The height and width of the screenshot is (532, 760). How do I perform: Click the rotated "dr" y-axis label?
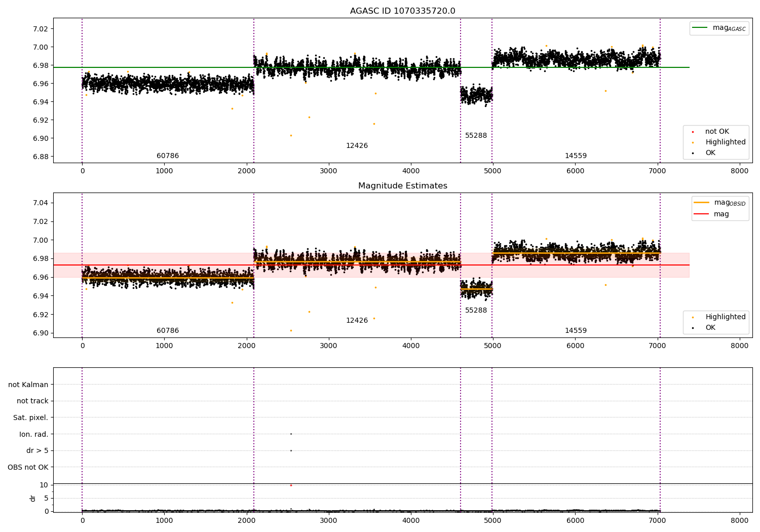(x=33, y=498)
